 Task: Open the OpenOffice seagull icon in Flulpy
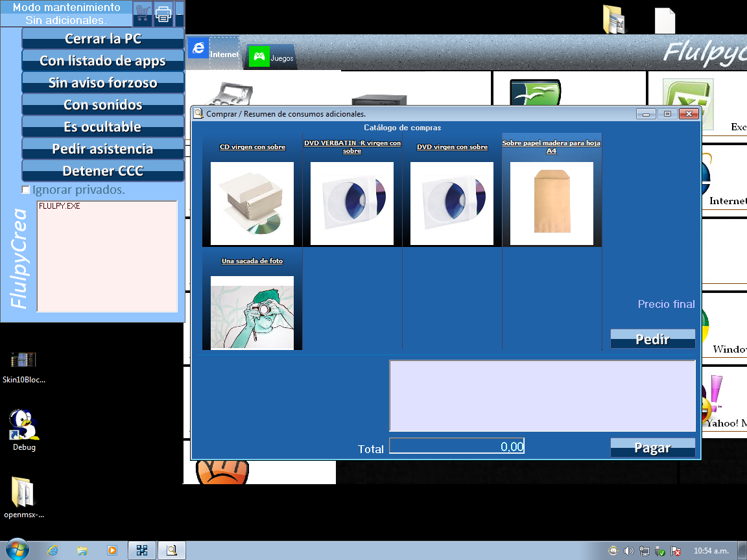[536, 93]
